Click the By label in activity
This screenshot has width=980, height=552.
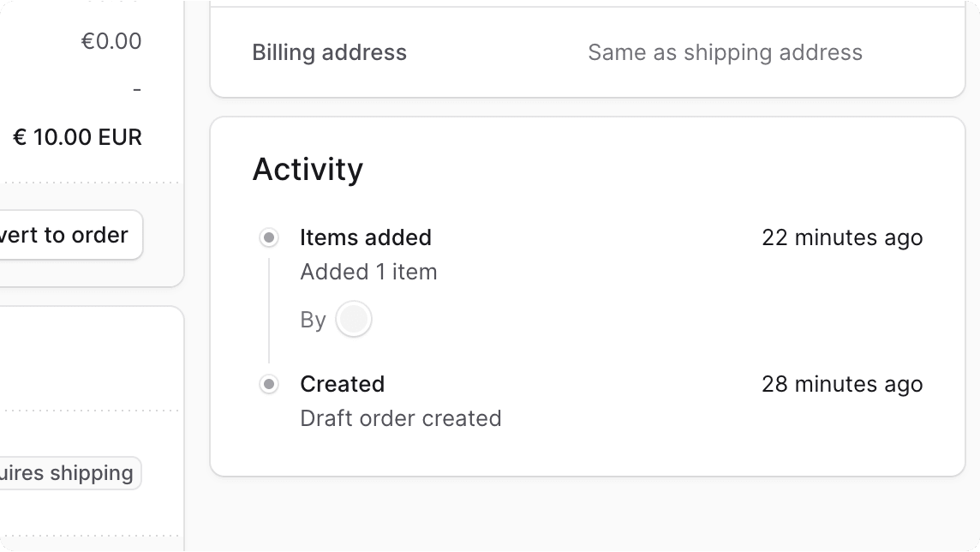[313, 320]
